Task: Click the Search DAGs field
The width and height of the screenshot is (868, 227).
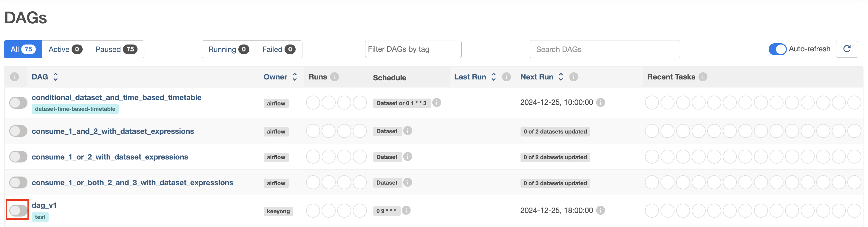Action: pos(604,50)
